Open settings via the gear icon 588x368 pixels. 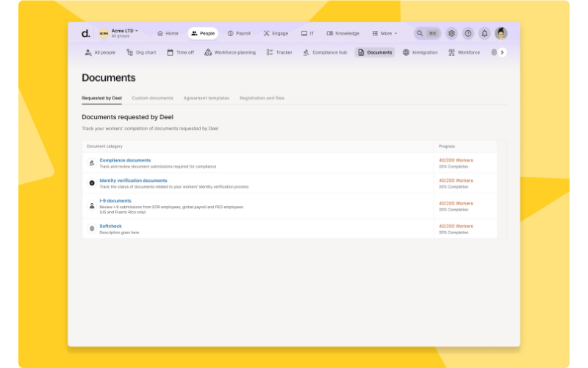451,33
